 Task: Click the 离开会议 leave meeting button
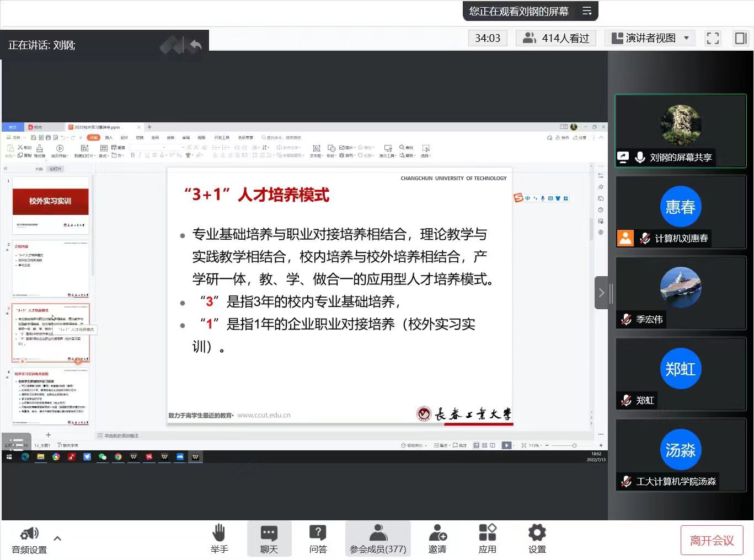click(712, 540)
